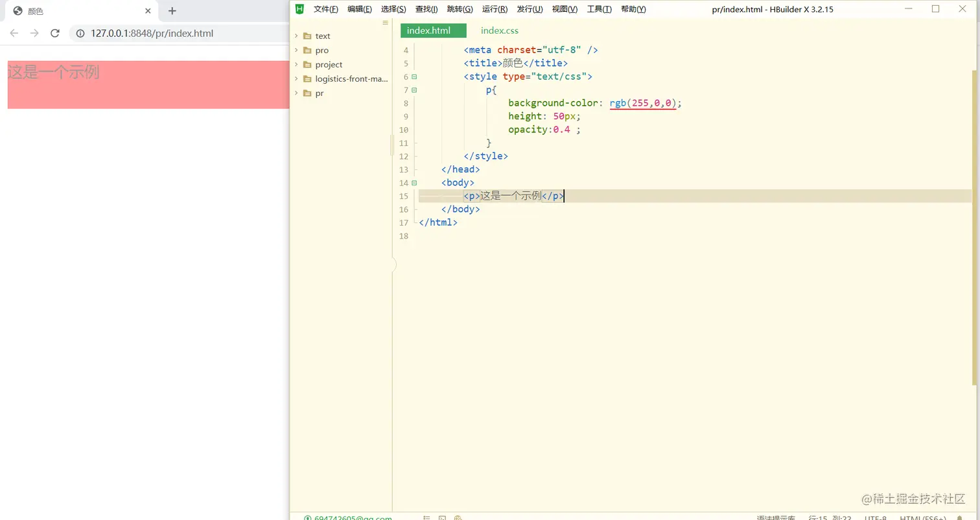Expand the pr folder chevron
Image resolution: width=980 pixels, height=520 pixels.
coord(296,93)
